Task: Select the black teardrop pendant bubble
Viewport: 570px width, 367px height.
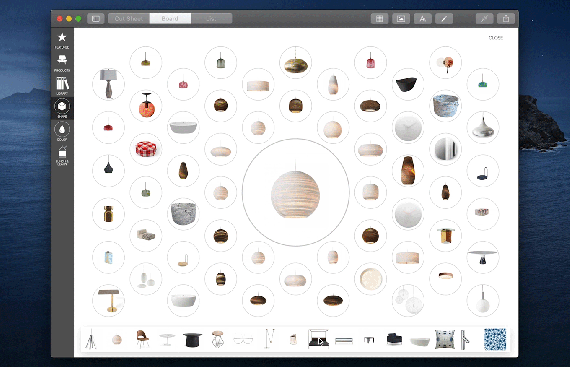Action: click(108, 171)
